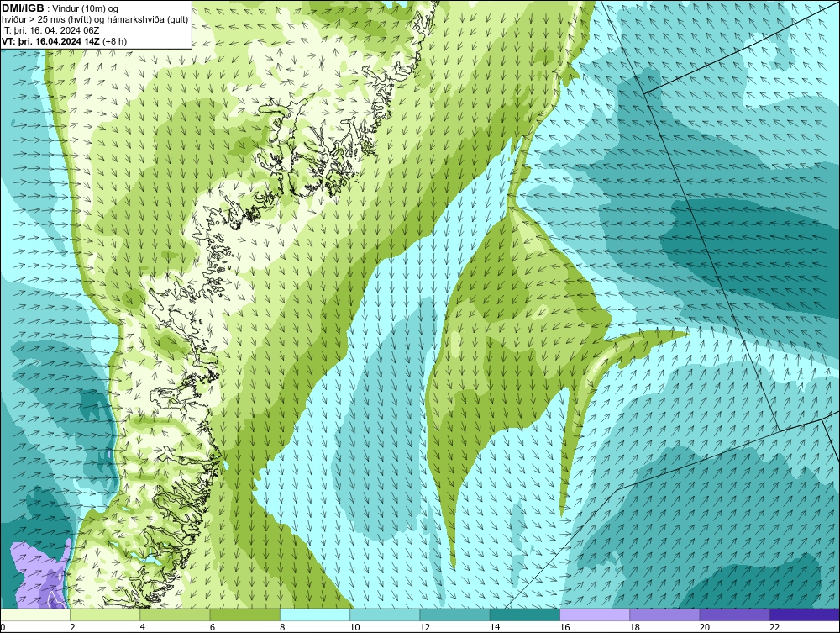Click the '10' label on the legend scale
This screenshot has width=840, height=633.
(x=354, y=628)
